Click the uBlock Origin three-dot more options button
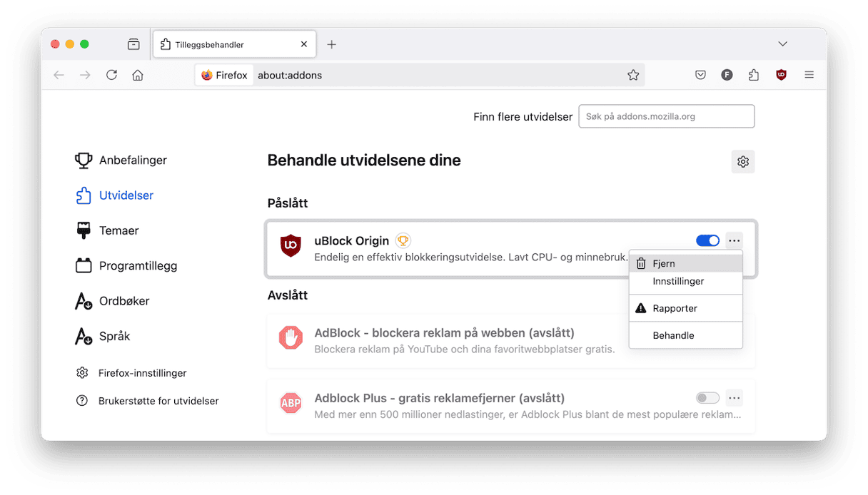The image size is (868, 495). pyautogui.click(x=735, y=241)
